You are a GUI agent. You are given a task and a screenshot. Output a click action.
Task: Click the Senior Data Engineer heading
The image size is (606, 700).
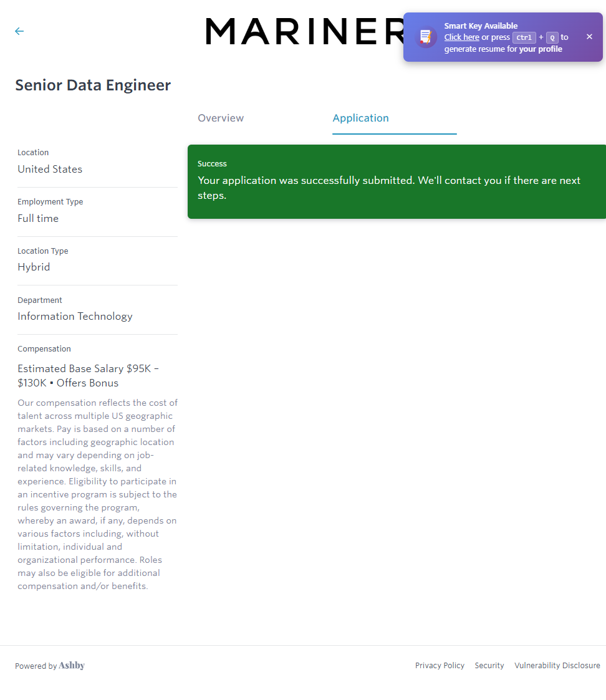[x=93, y=85]
